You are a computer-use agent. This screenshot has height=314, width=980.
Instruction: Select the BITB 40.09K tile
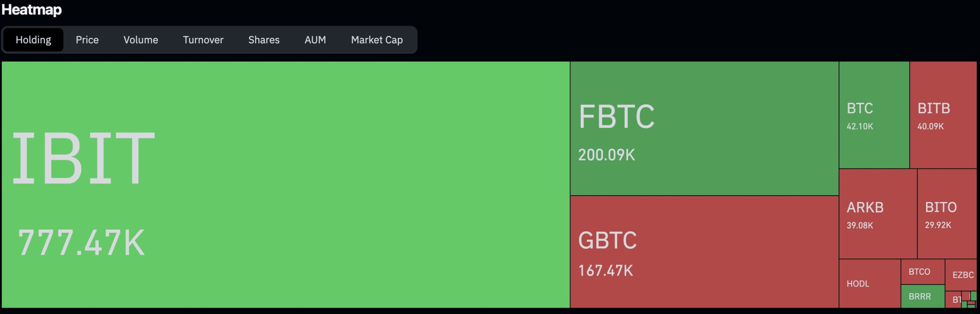click(943, 115)
